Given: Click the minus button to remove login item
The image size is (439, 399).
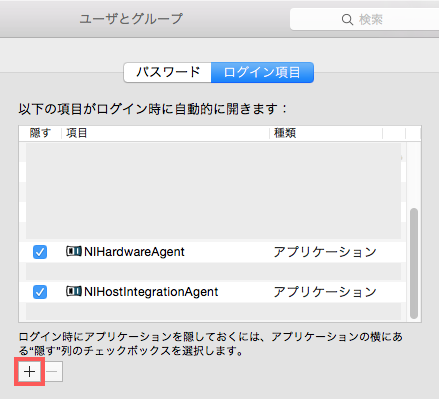Looking at the screenshot, I should pos(53,372).
